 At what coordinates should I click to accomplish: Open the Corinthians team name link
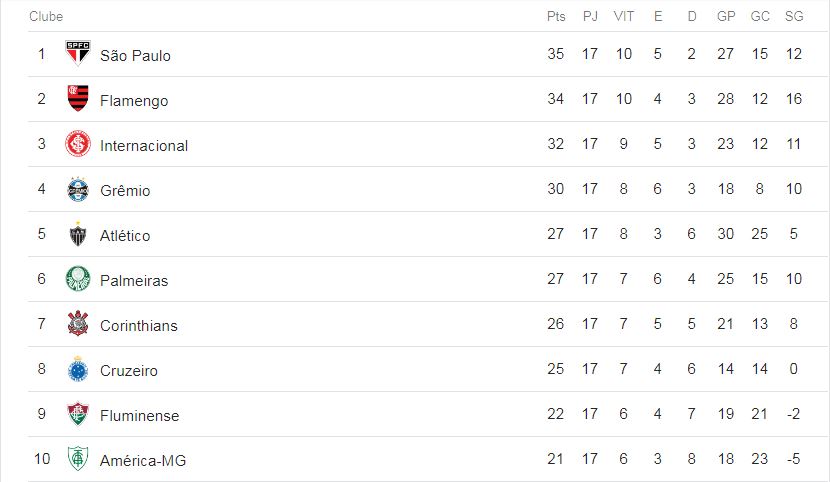pos(139,325)
